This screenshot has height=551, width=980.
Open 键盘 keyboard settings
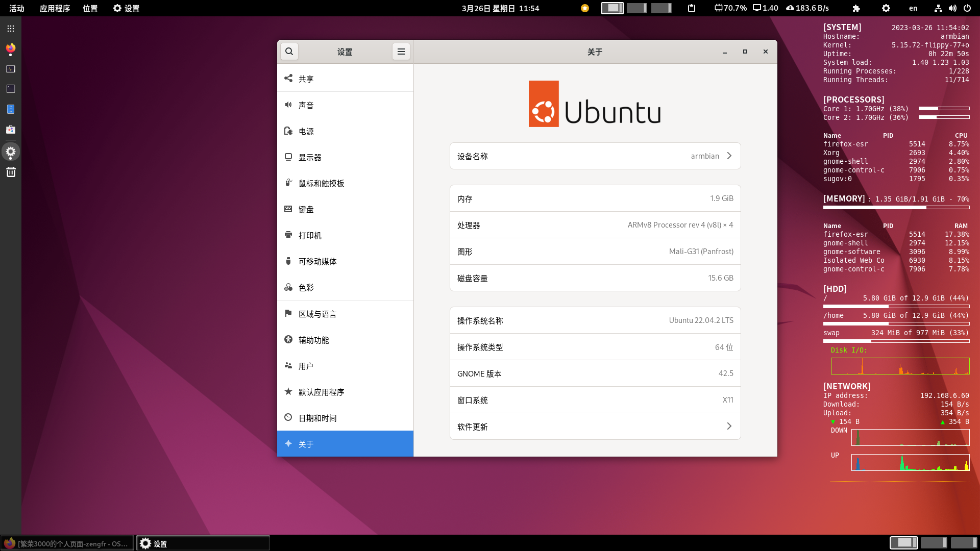[345, 209]
